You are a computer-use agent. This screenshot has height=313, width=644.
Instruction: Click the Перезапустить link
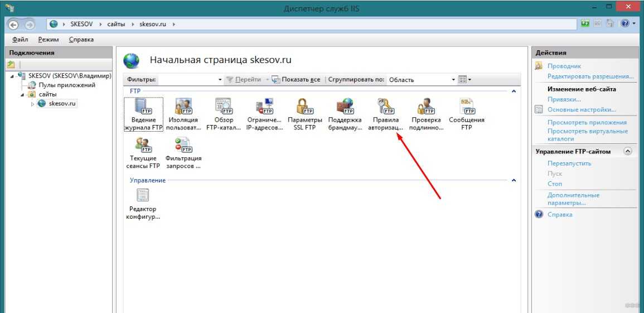pos(569,163)
